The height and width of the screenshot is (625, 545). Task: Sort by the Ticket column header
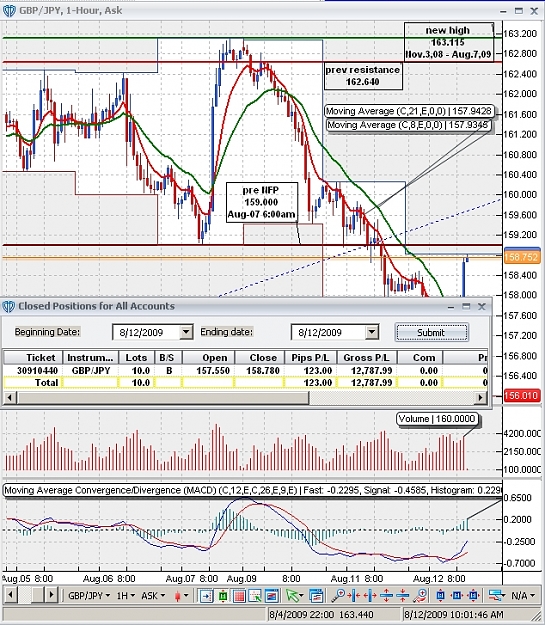(x=33, y=357)
